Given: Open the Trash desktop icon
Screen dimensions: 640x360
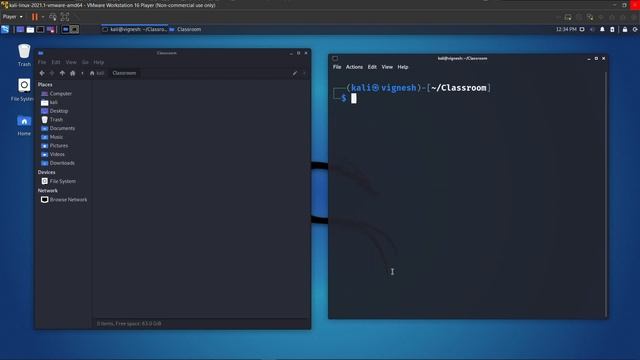Looking at the screenshot, I should click(24, 55).
